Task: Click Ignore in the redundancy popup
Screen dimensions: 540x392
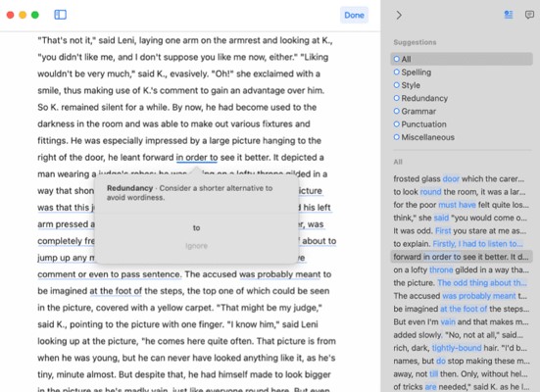Action: (196, 246)
